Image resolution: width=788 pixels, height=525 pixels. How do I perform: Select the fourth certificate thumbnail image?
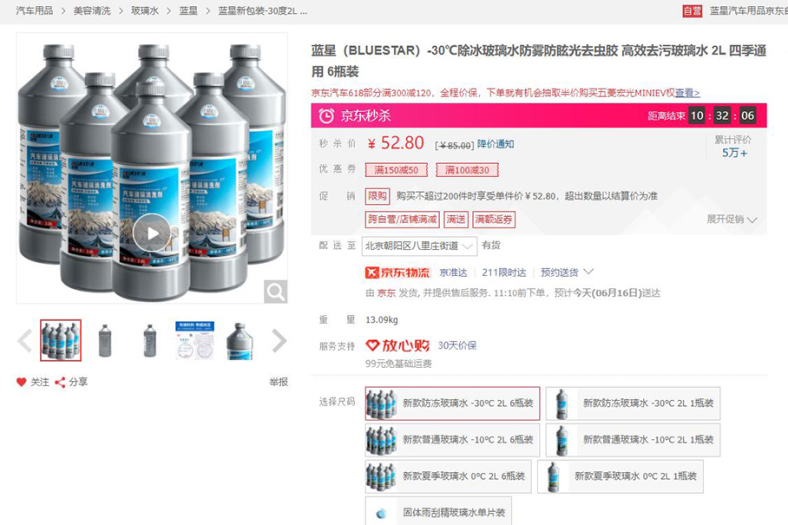tap(195, 341)
